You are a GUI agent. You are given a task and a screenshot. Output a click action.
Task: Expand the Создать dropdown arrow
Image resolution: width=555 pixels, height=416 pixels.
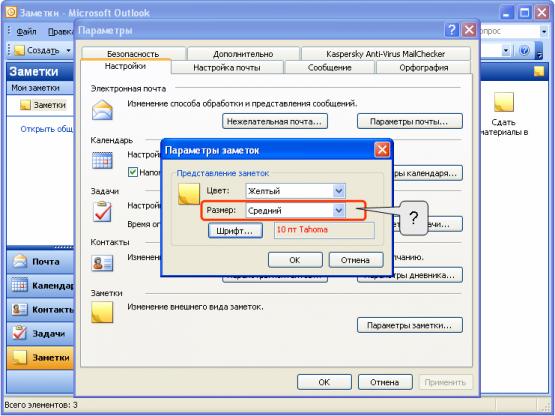tap(68, 51)
